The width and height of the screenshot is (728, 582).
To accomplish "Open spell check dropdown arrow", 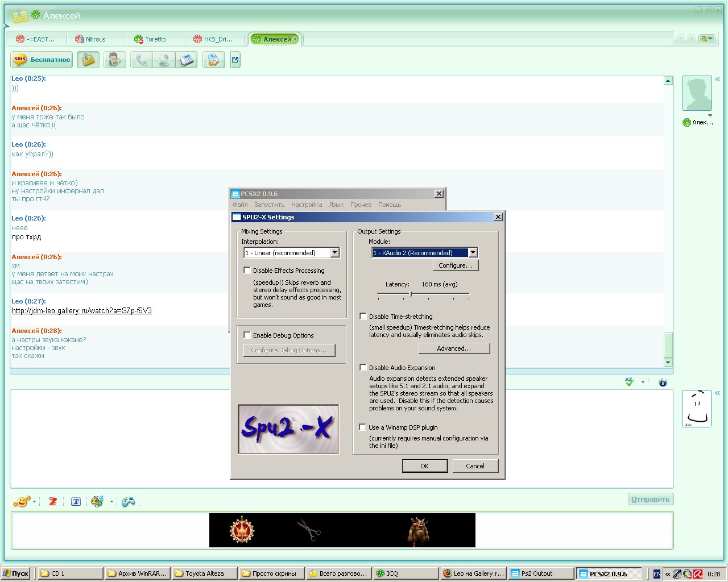I will pos(643,382).
